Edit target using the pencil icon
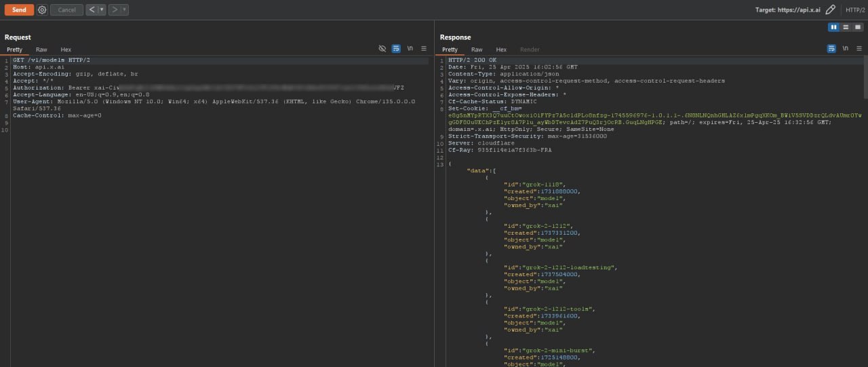The image size is (868, 367). pyautogui.click(x=830, y=10)
